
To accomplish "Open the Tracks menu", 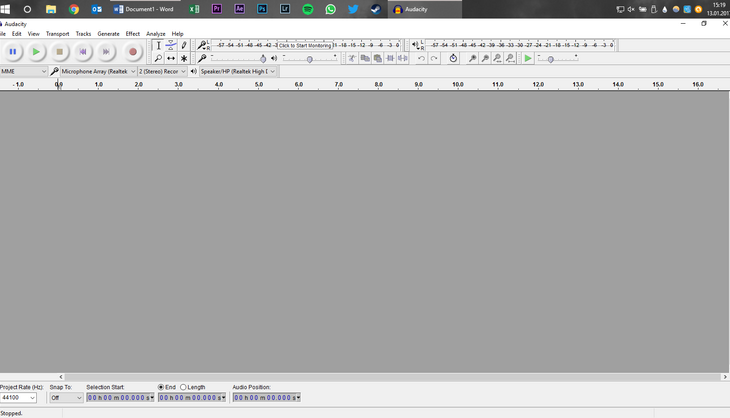I will coord(83,34).
